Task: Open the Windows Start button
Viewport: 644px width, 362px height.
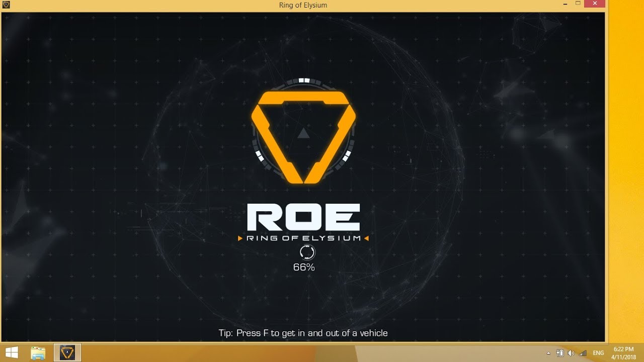Action: click(x=11, y=352)
